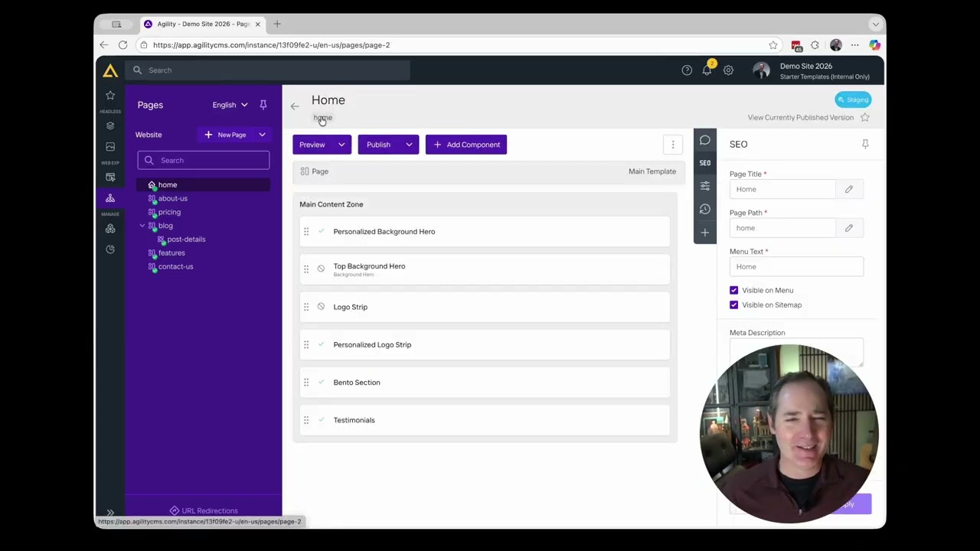The image size is (980, 551).
Task: Open the Preview button dropdown arrow
Action: pos(341,145)
